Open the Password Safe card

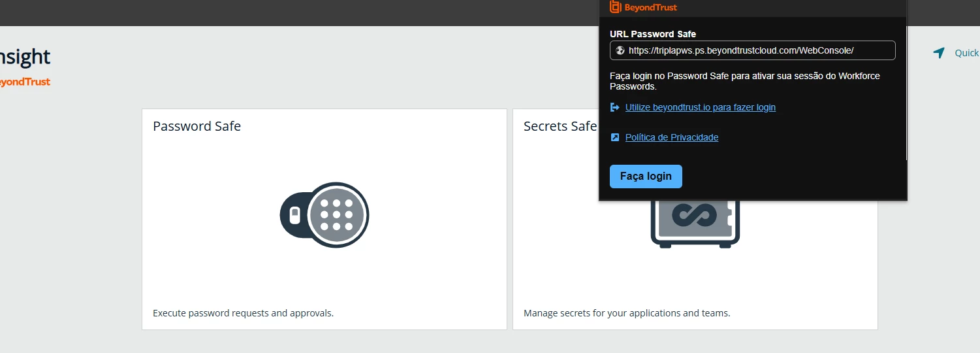point(324,219)
